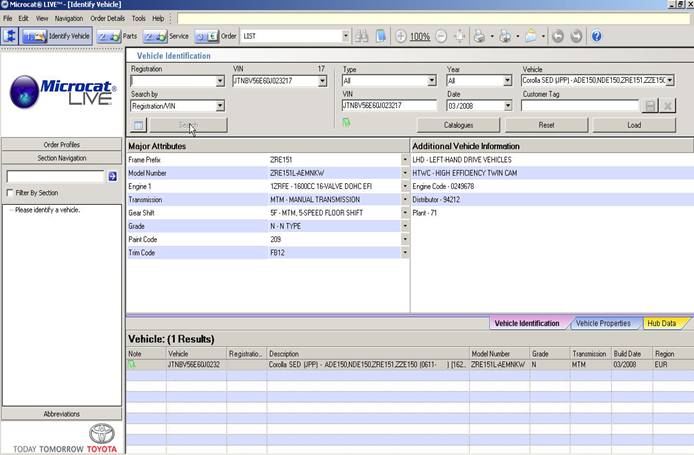Click the Order Profiles panel header
This screenshot has height=455, width=694.
pos(62,145)
